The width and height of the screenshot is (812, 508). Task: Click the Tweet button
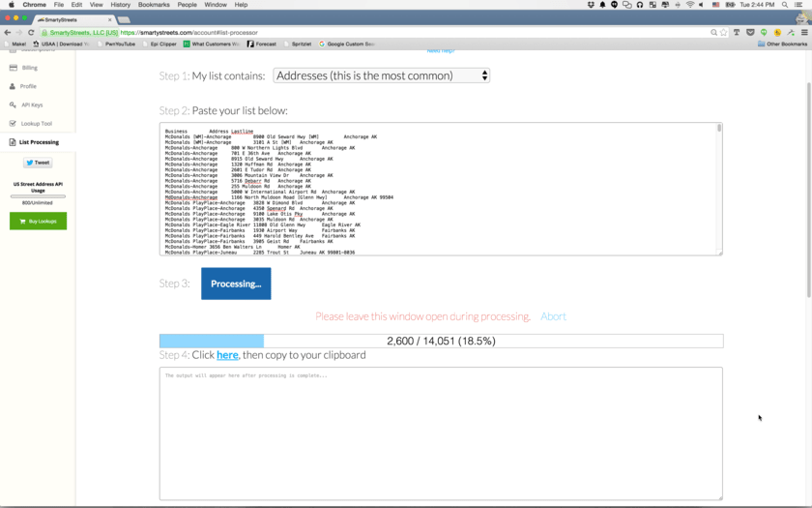coord(38,163)
